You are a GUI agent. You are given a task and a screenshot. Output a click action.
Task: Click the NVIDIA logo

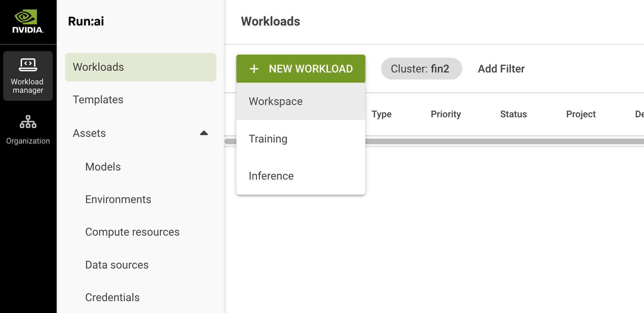28,21
